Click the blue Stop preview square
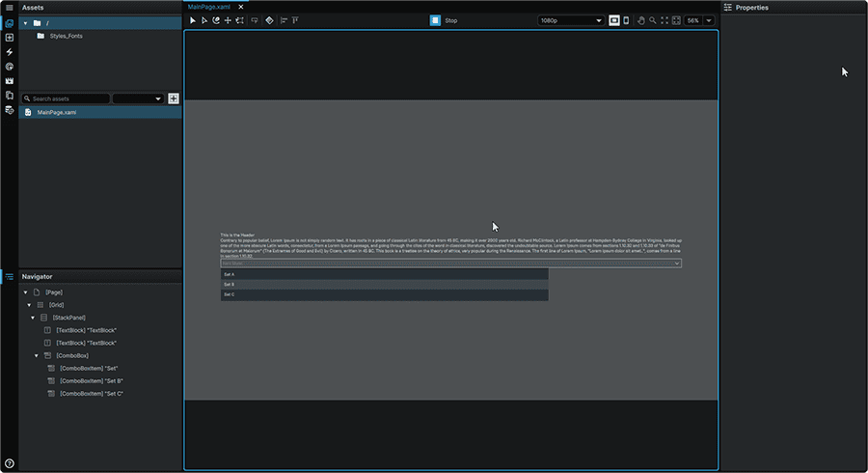This screenshot has height=473, width=868. pyautogui.click(x=435, y=20)
